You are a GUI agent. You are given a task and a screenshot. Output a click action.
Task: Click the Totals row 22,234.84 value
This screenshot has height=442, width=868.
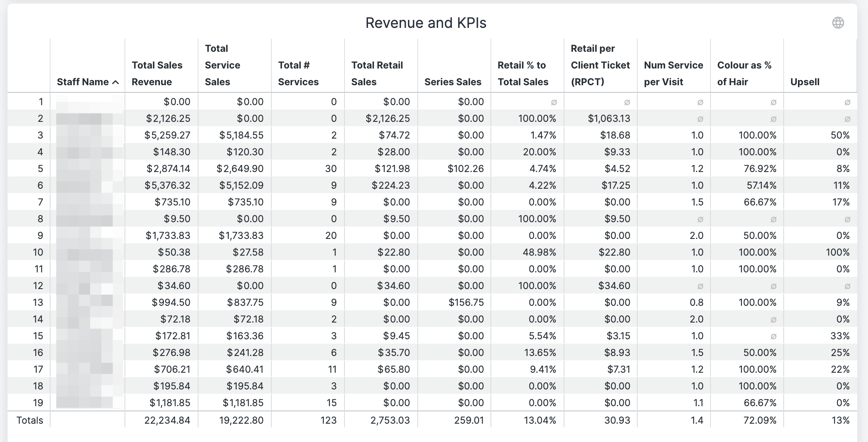click(167, 420)
